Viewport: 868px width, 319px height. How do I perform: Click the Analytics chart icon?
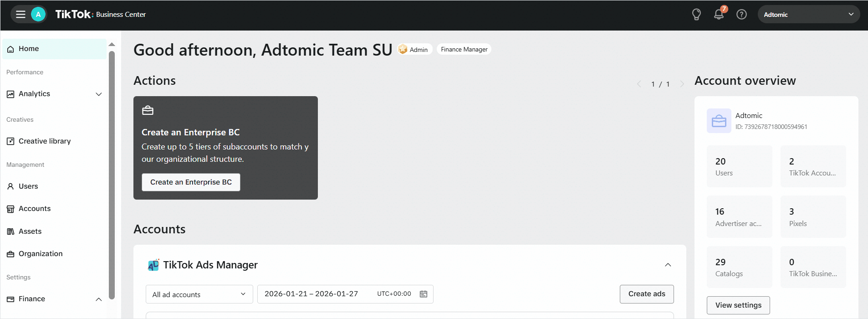click(10, 94)
